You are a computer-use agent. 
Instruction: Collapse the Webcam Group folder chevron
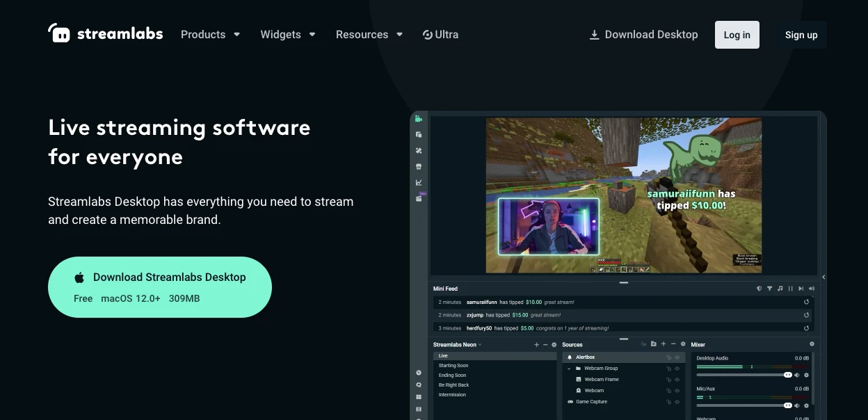pyautogui.click(x=570, y=369)
